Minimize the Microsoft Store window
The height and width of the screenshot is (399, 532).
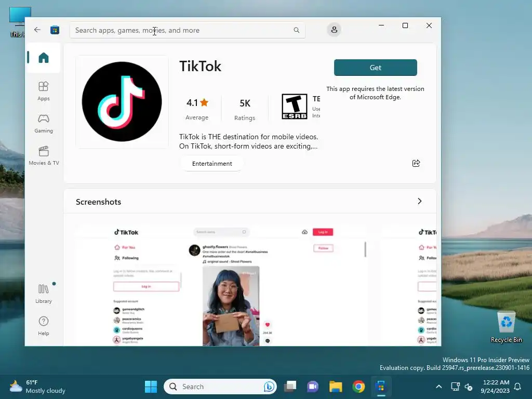[381, 25]
